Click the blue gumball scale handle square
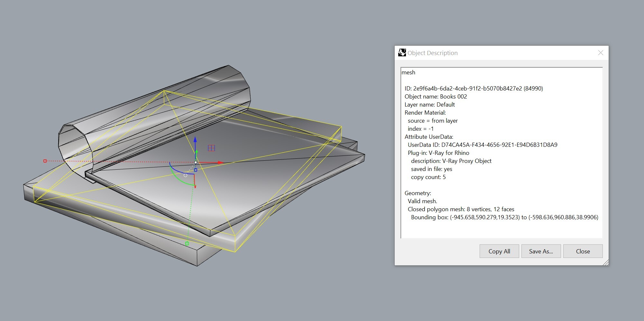Image resolution: width=644 pixels, height=321 pixels. (196, 170)
